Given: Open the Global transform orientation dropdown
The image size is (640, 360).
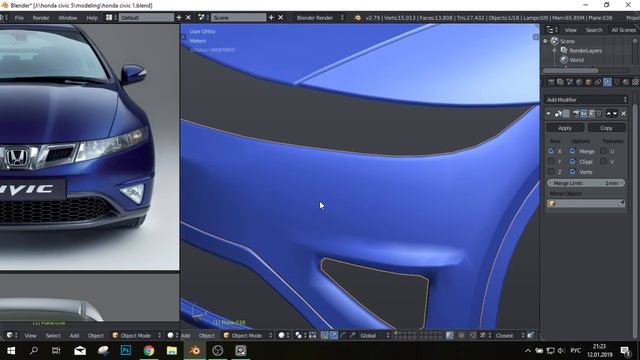Looking at the screenshot, I should [374, 336].
